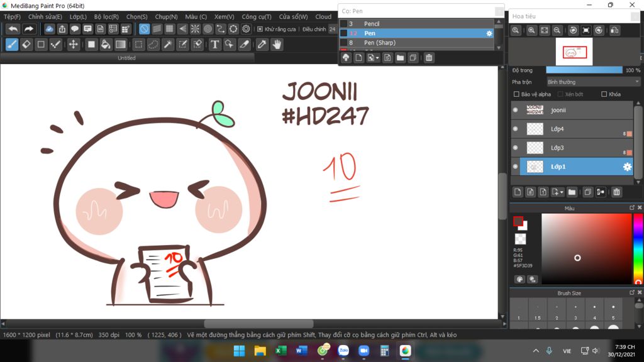Duplicate the layer with the duplicate icon
The image size is (644, 362).
pyautogui.click(x=588, y=192)
